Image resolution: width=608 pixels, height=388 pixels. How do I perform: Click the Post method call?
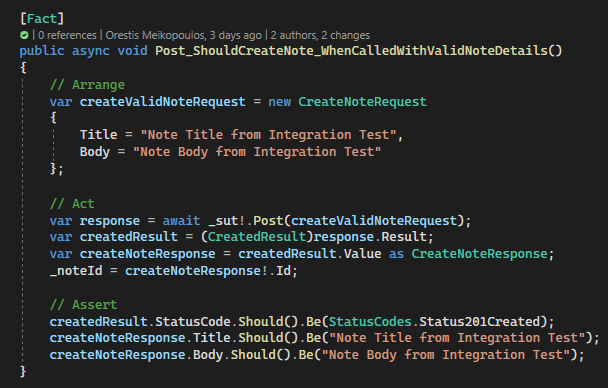point(268,221)
